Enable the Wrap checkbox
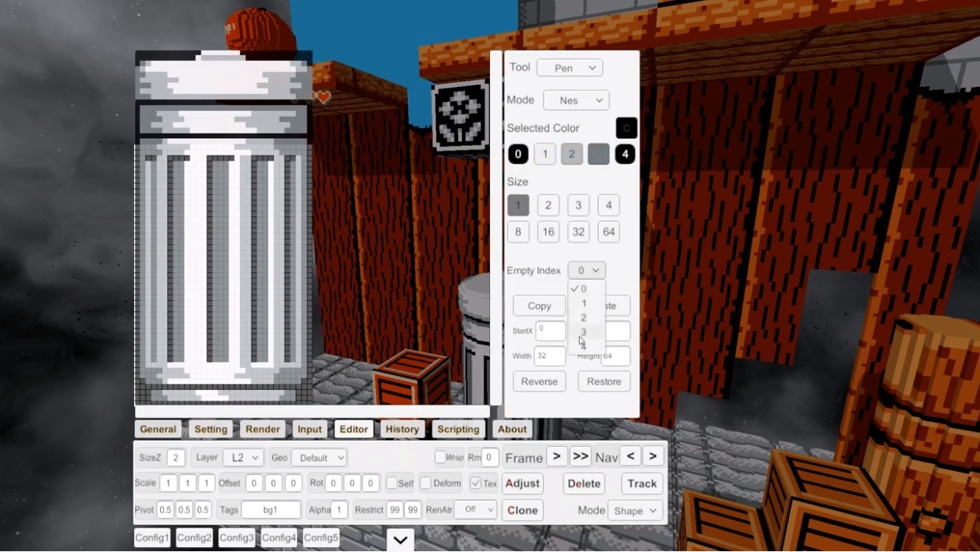Image resolution: width=980 pixels, height=552 pixels. pyautogui.click(x=440, y=457)
